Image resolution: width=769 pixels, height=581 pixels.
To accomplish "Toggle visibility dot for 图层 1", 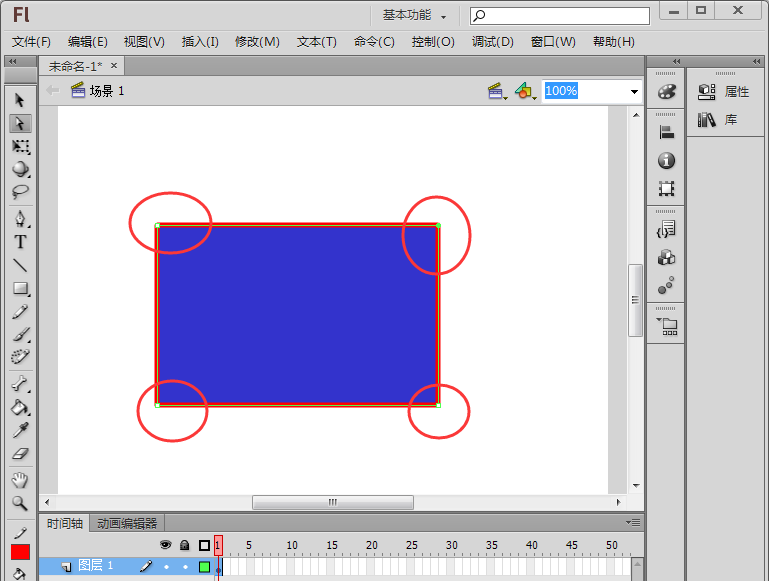I will [x=166, y=567].
